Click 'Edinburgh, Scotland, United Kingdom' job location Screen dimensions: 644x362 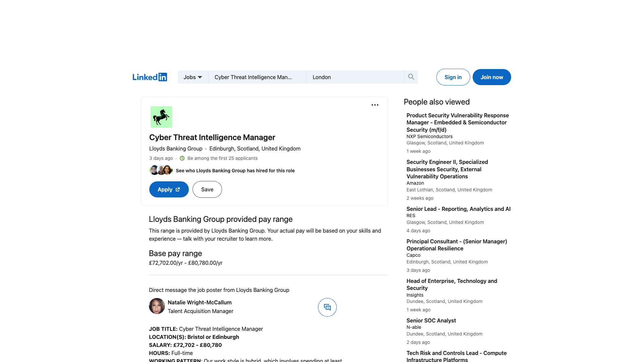click(255, 148)
